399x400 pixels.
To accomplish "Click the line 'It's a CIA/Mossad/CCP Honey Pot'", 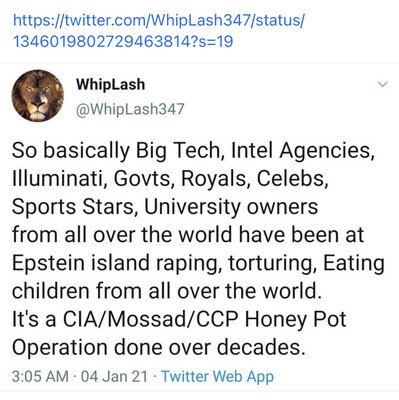I will 179,319.
